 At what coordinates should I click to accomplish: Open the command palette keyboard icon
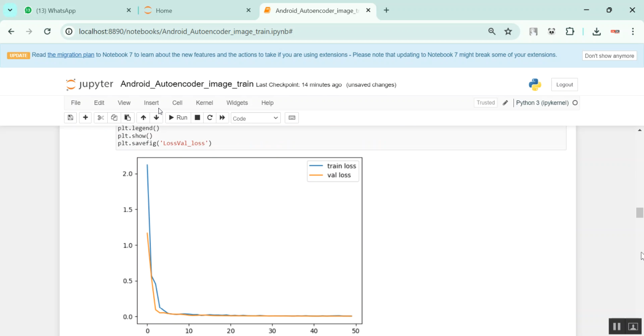click(x=292, y=118)
